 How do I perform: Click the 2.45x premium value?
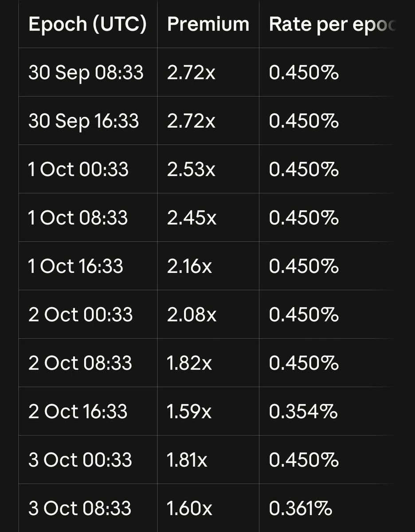coord(192,218)
